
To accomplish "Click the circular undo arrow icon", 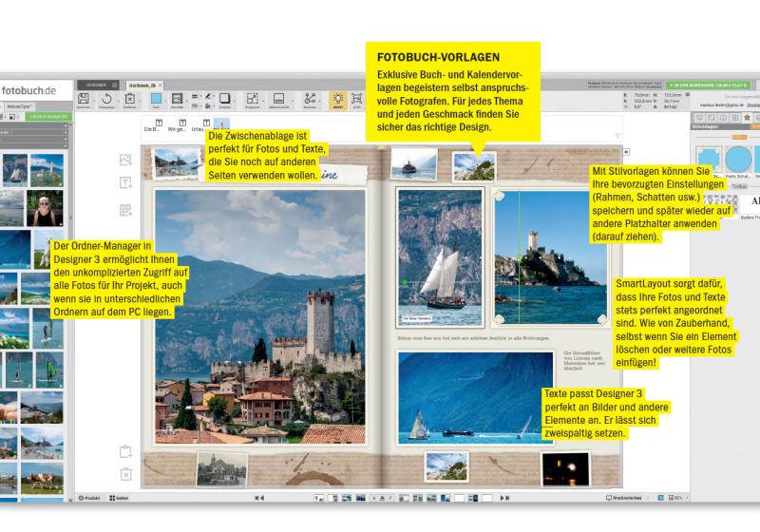I will (106, 99).
